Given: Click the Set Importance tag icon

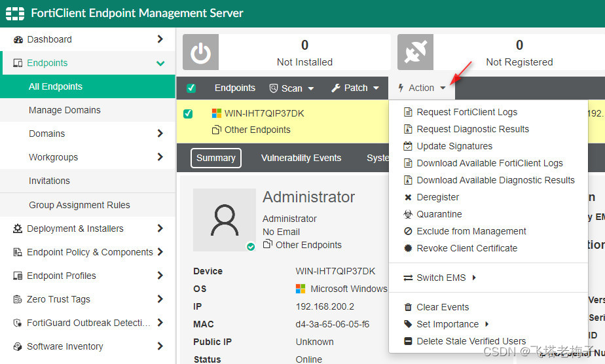Looking at the screenshot, I should 408,324.
